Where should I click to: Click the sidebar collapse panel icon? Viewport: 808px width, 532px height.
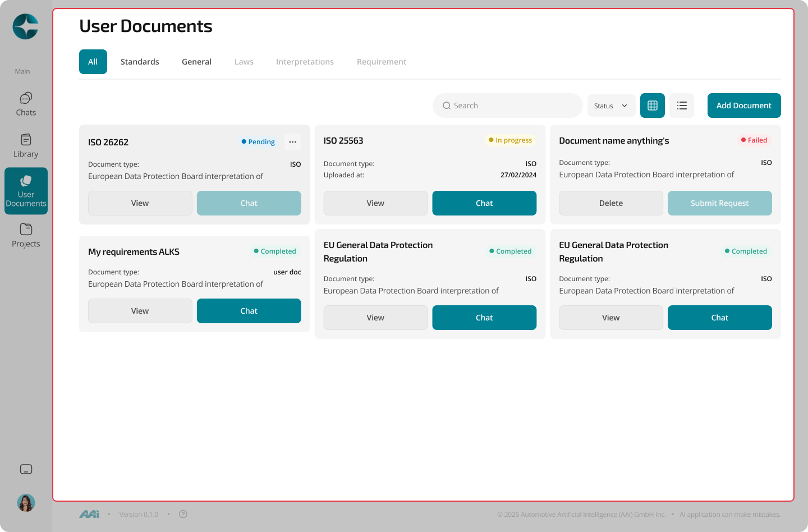(x=26, y=469)
